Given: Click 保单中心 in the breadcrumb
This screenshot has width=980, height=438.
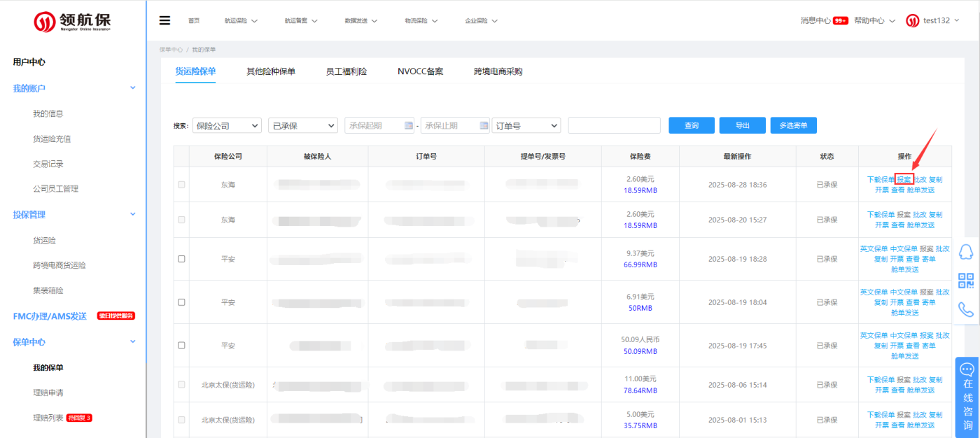Looking at the screenshot, I should 171,50.
